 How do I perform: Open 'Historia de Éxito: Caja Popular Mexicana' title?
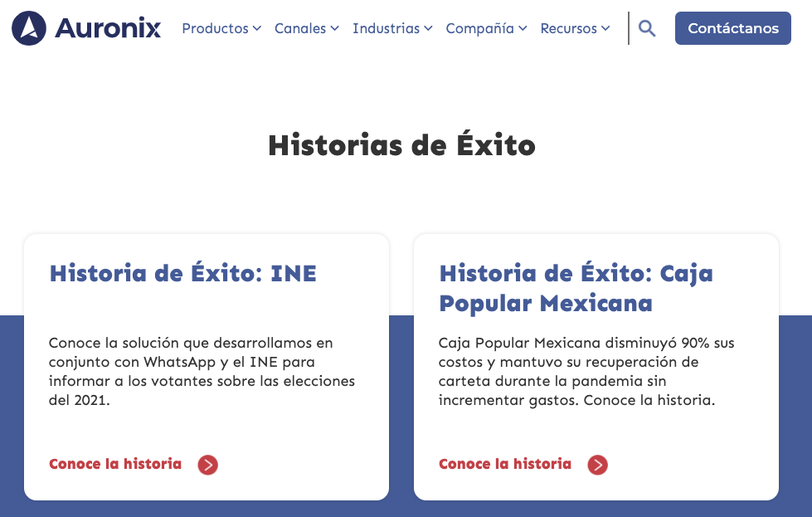[x=576, y=288]
